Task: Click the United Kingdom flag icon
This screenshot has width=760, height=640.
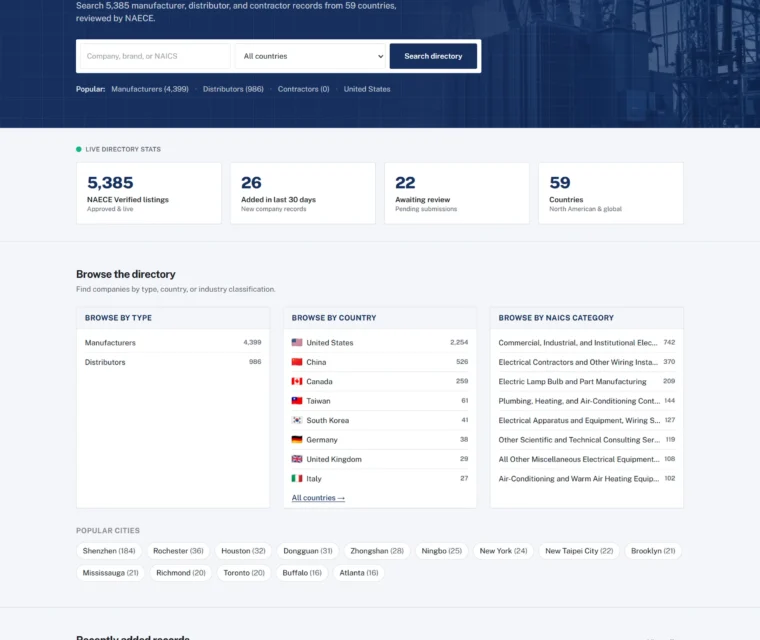Action: (x=297, y=459)
